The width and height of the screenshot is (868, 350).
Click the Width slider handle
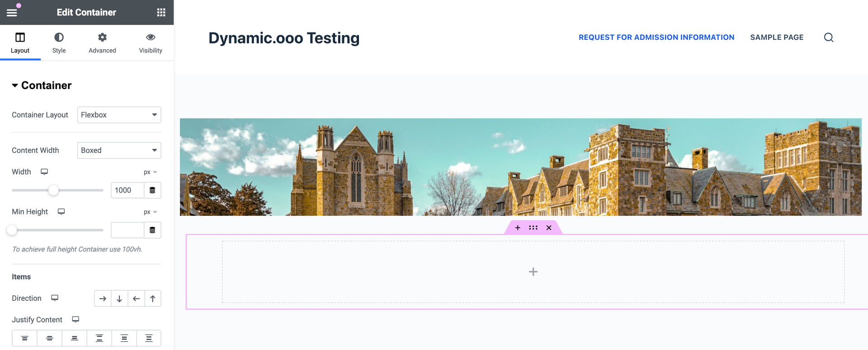click(53, 190)
